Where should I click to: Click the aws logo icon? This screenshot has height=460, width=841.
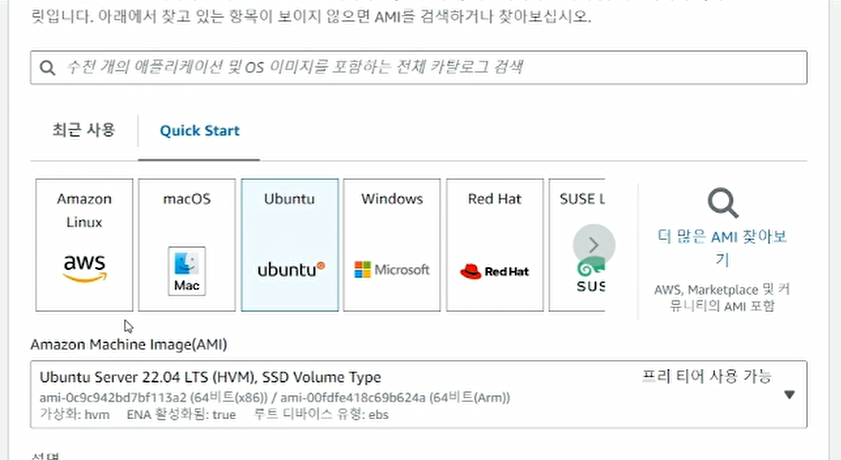(x=85, y=268)
